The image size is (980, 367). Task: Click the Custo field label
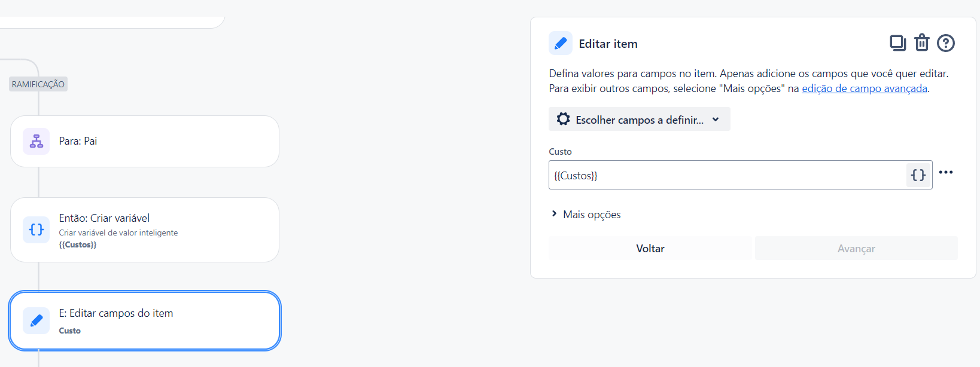[x=560, y=152]
